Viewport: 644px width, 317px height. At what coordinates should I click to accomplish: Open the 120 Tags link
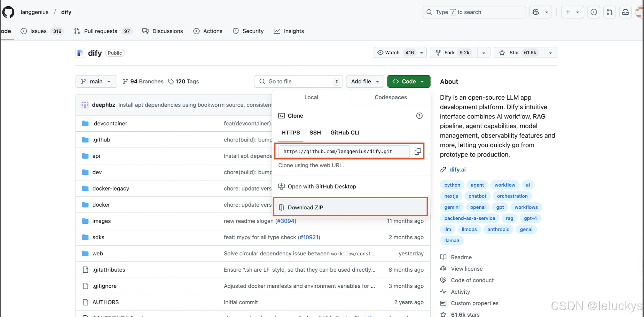coord(183,82)
